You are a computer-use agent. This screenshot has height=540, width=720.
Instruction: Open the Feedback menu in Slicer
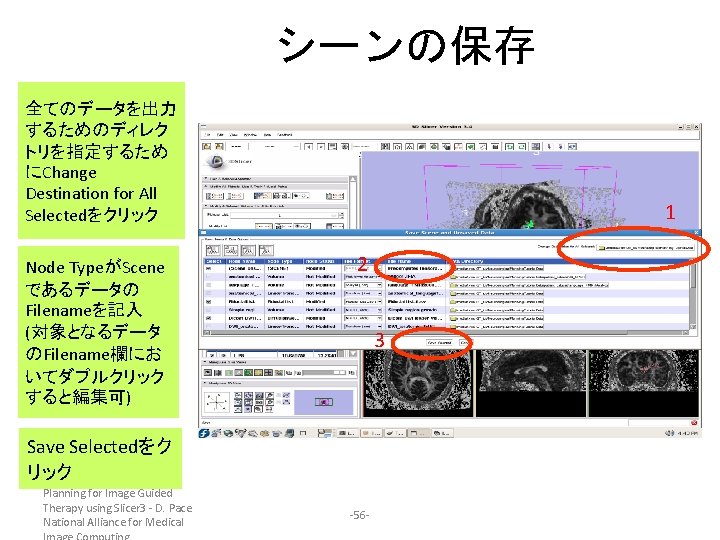285,135
